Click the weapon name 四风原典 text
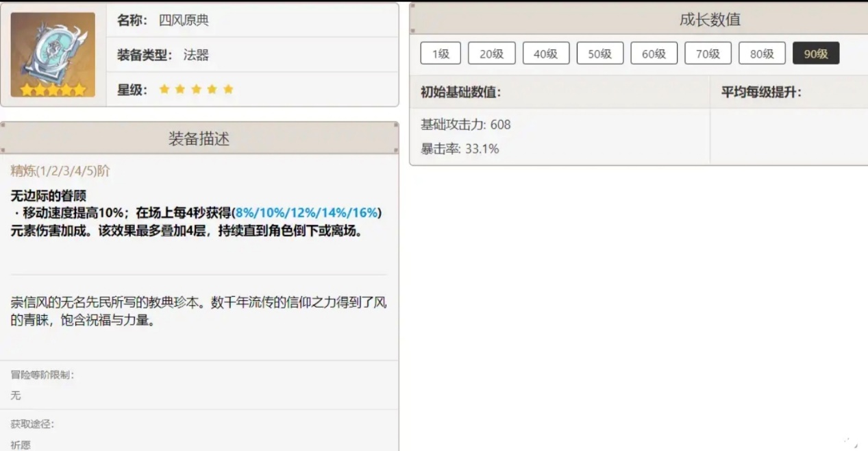The width and height of the screenshot is (868, 451). (x=184, y=21)
